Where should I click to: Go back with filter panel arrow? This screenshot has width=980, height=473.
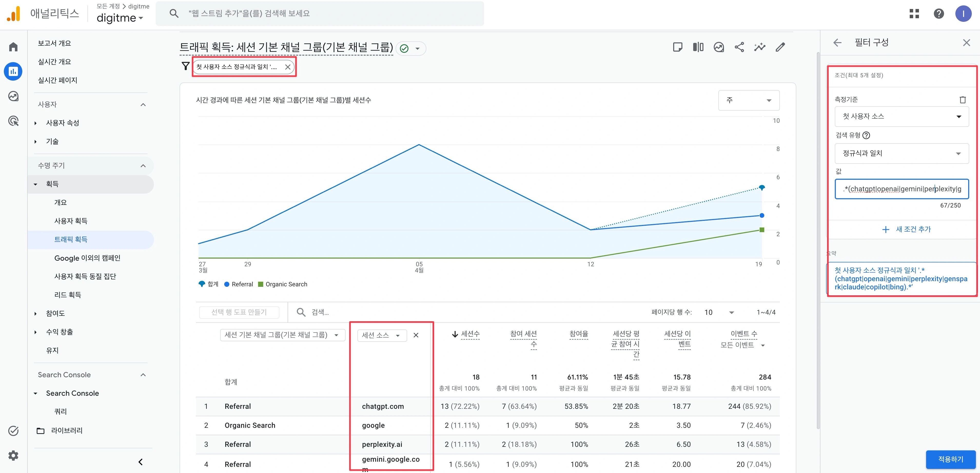[x=837, y=43]
